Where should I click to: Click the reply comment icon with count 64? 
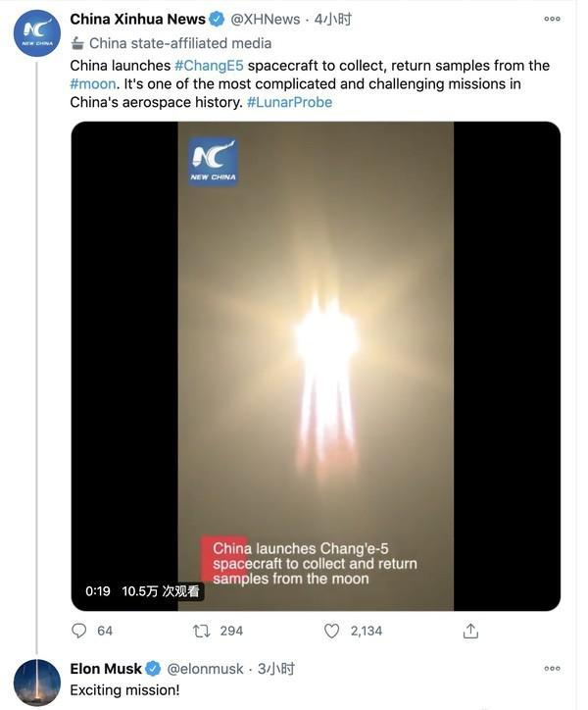coord(80,631)
